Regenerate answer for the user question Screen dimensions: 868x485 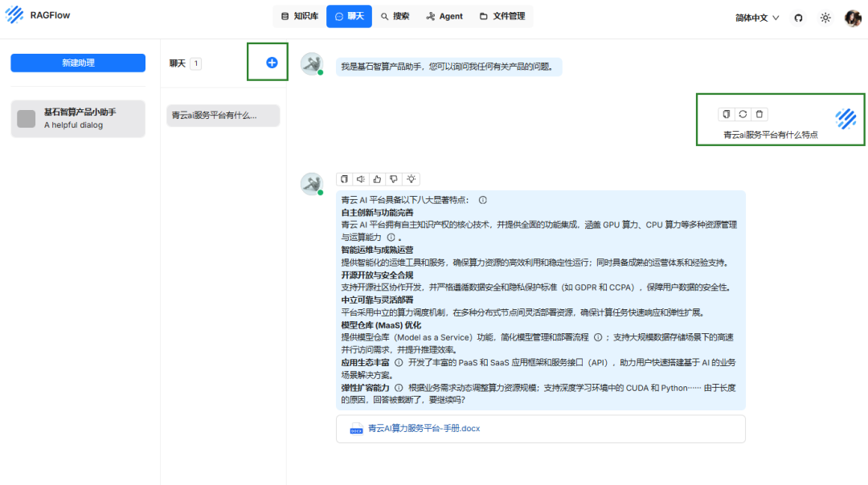743,114
